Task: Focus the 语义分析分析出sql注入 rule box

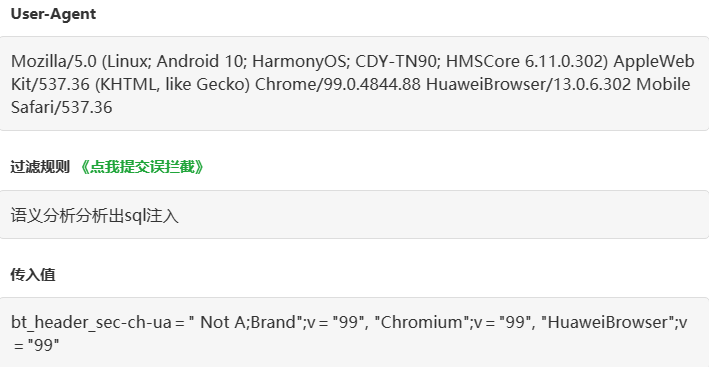Action: coord(354,215)
